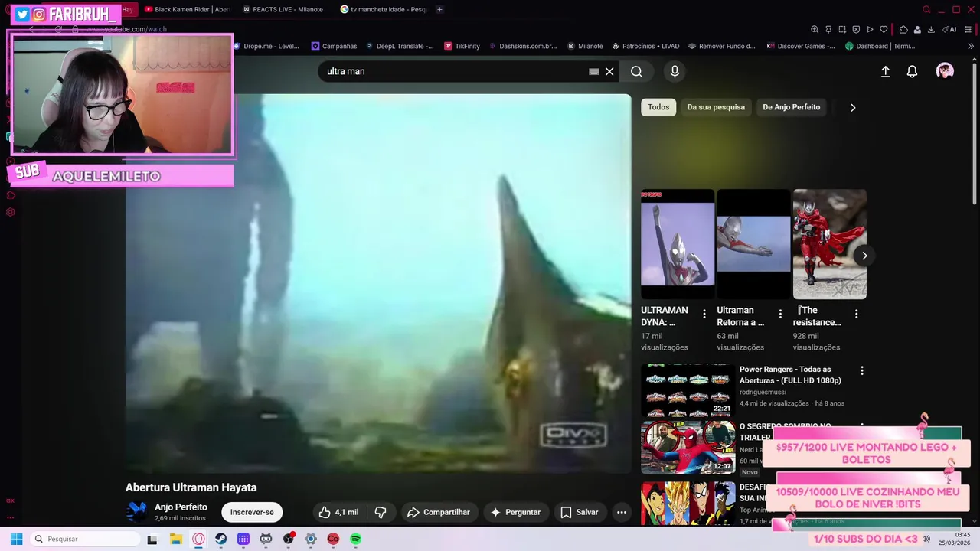Viewport: 980px width, 551px height.
Task: Select the 'De Anjo Perfeito' filter chip
Action: [x=791, y=107]
